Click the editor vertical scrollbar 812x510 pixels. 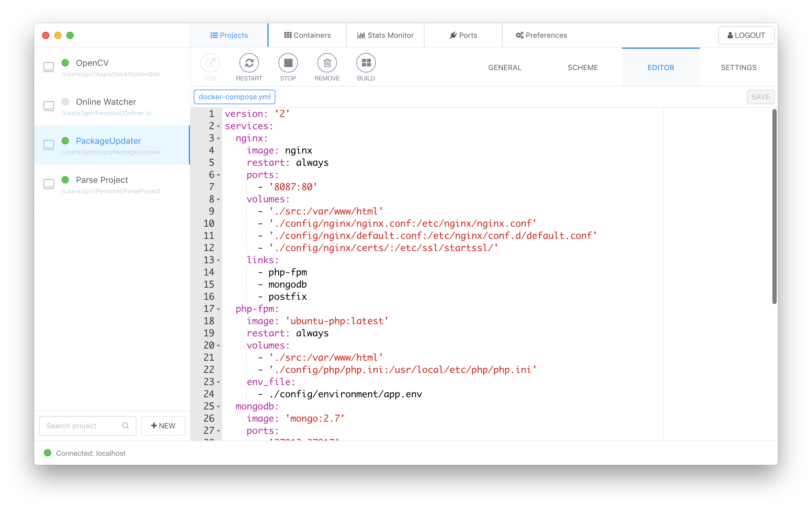774,207
